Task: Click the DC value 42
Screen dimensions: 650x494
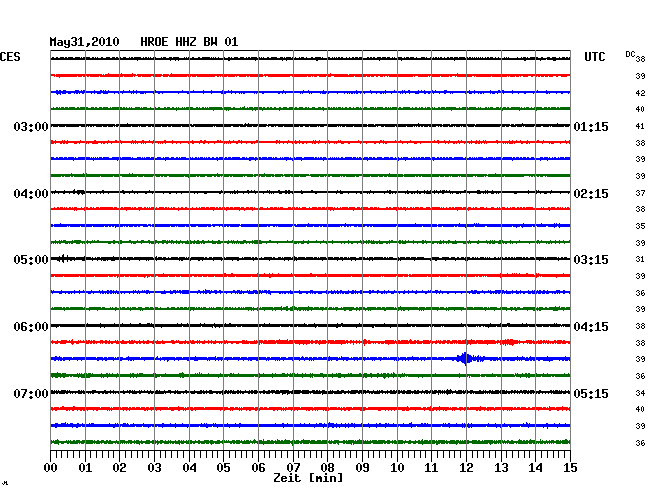Action: pyautogui.click(x=640, y=93)
